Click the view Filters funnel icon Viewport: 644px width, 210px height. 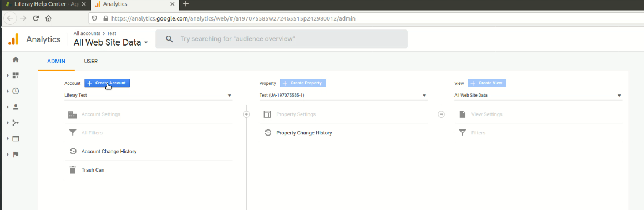(463, 133)
